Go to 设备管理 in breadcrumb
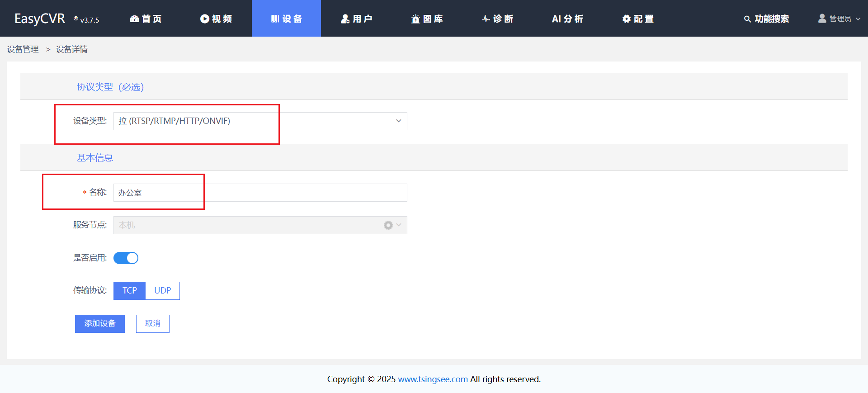Viewport: 868px width, 393px height. [23, 49]
